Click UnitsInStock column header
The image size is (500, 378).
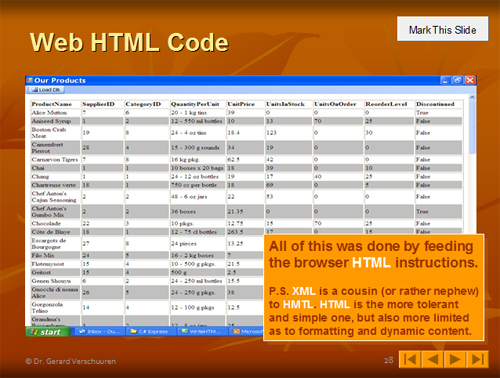[x=288, y=104]
